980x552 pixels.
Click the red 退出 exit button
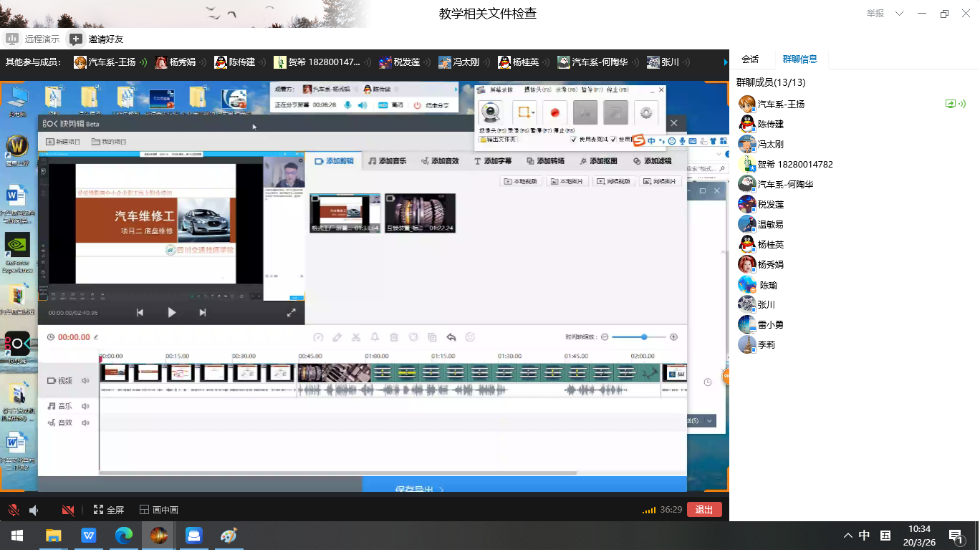coord(703,510)
